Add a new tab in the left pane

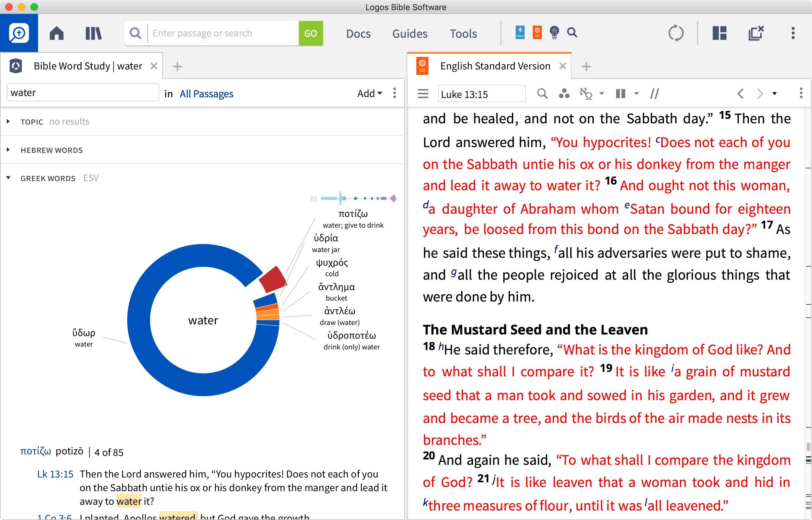(x=177, y=66)
